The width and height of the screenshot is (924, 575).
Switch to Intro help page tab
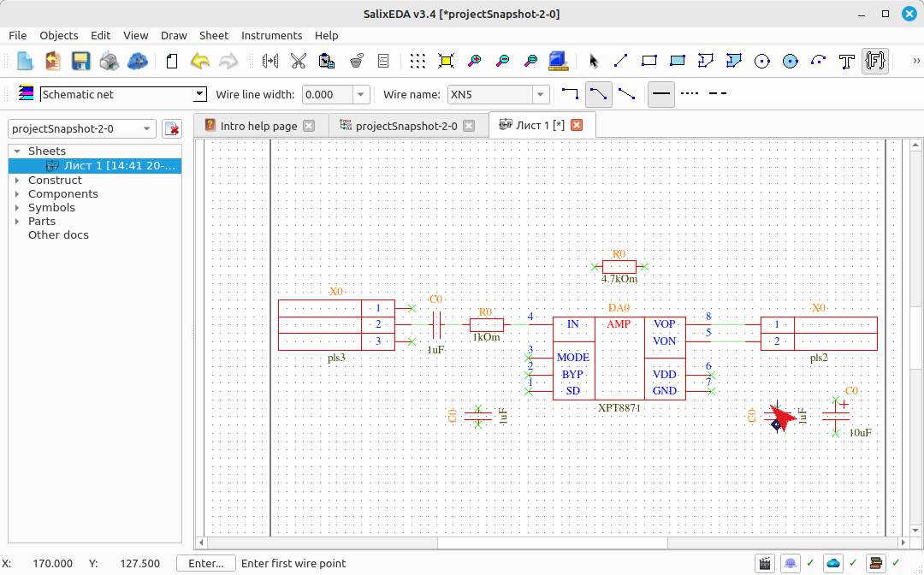(259, 126)
